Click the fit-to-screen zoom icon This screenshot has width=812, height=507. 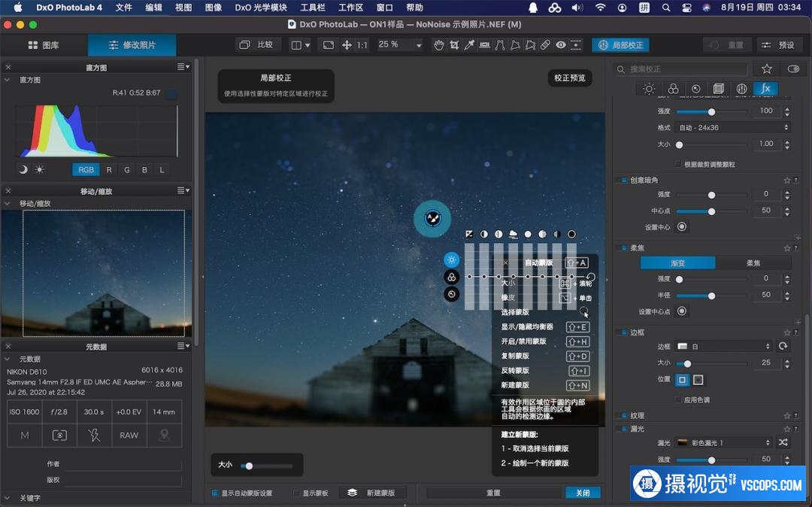329,45
